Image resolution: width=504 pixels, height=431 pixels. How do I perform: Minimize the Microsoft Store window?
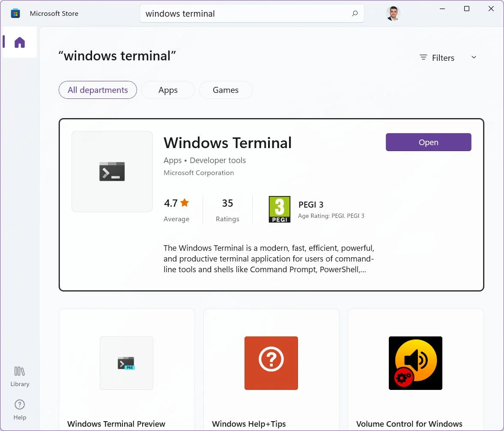pos(442,9)
